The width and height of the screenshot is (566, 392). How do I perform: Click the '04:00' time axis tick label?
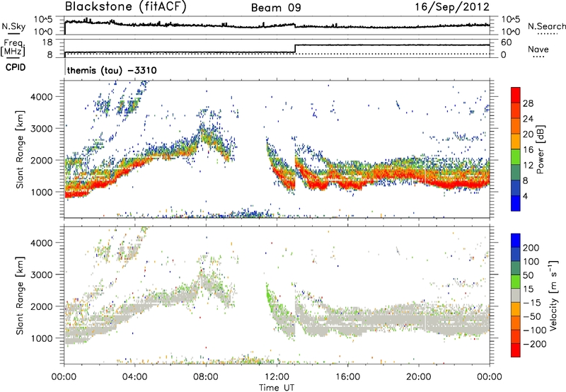pos(135,377)
